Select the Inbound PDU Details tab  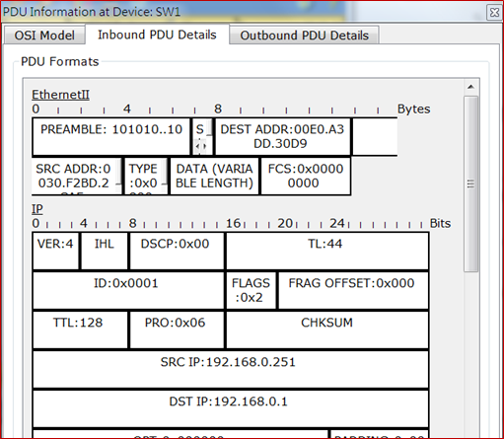click(x=157, y=35)
